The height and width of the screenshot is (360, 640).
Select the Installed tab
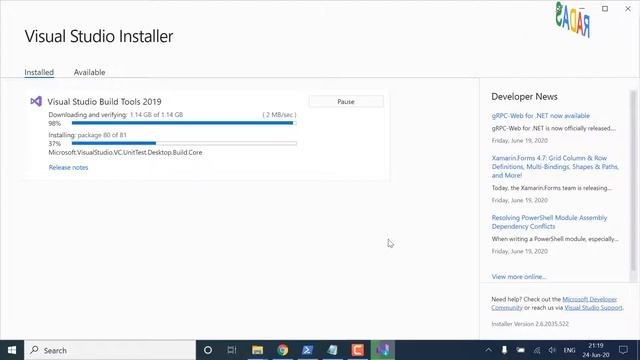click(x=39, y=72)
